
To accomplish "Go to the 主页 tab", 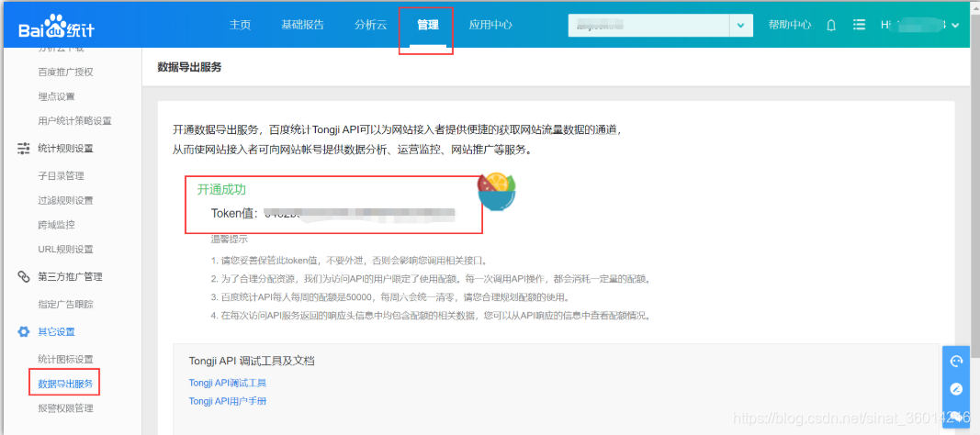I will coord(240,25).
